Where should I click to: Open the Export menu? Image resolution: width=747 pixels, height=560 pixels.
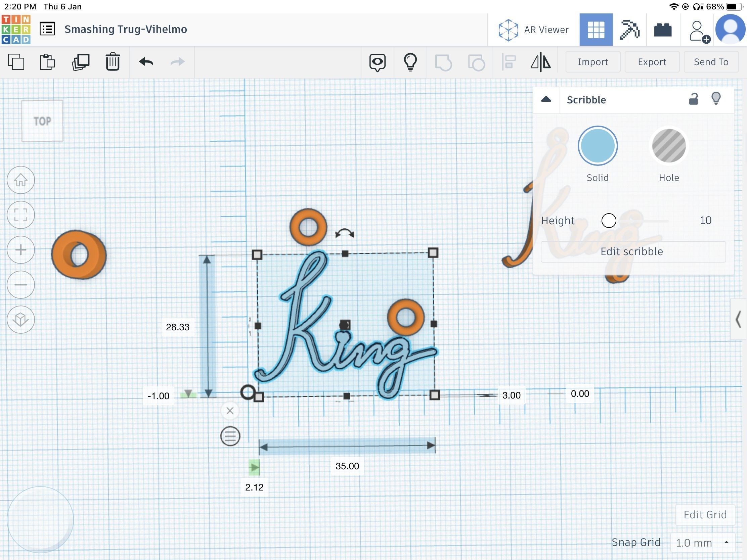(652, 62)
